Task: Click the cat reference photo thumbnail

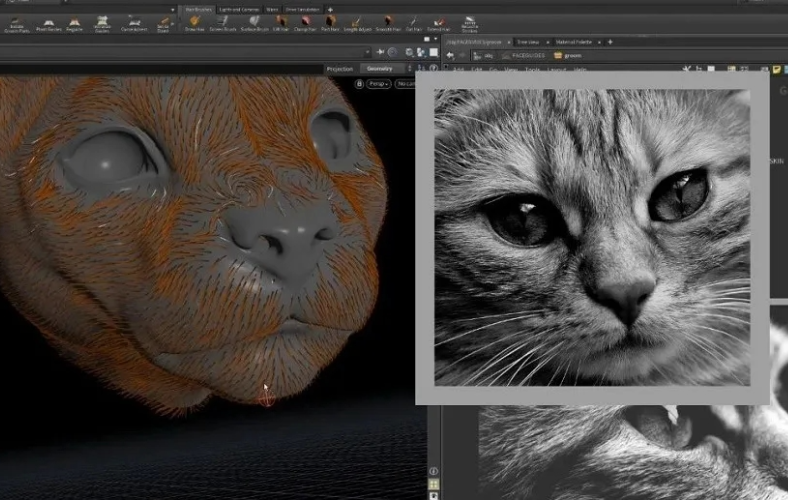Action: [592, 238]
